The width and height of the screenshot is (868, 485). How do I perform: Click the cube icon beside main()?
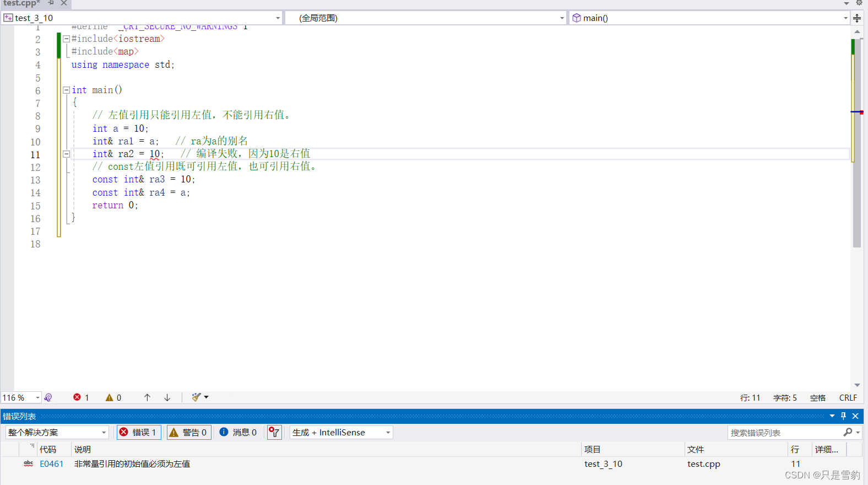pyautogui.click(x=577, y=18)
